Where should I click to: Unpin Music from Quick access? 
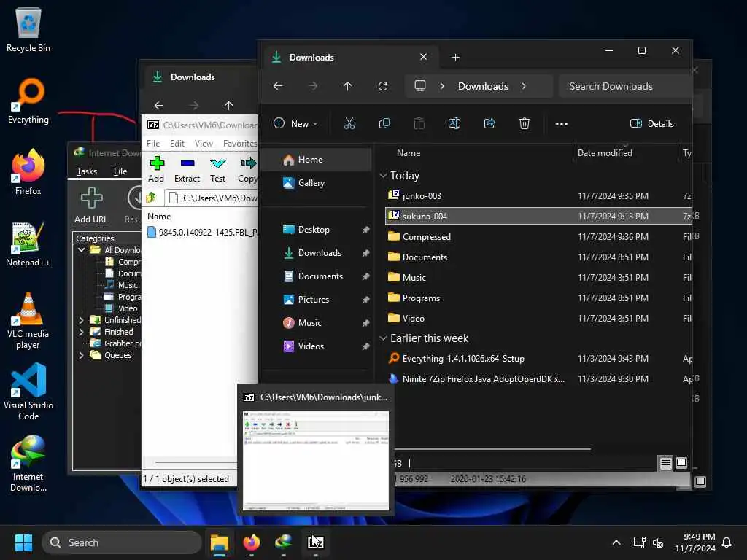pyautogui.click(x=366, y=323)
